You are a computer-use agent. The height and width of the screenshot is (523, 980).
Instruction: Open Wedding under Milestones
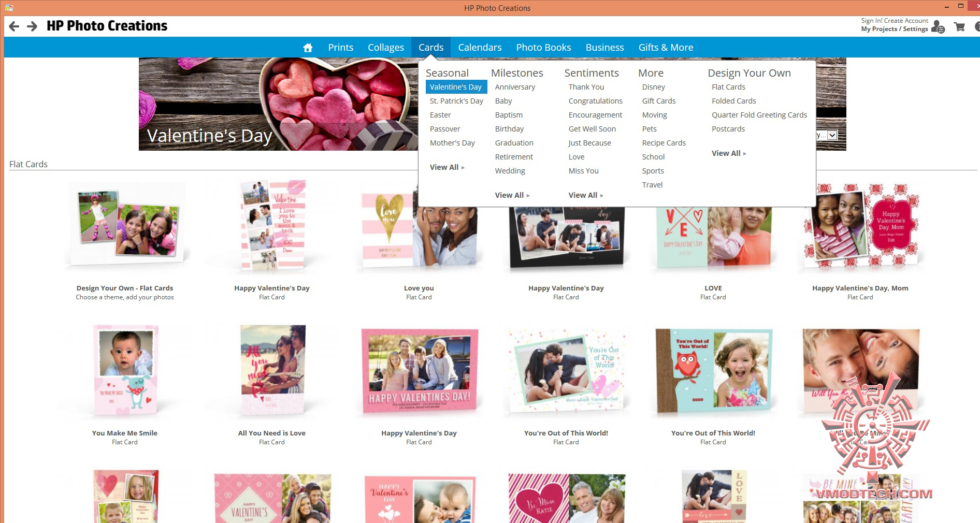point(510,171)
